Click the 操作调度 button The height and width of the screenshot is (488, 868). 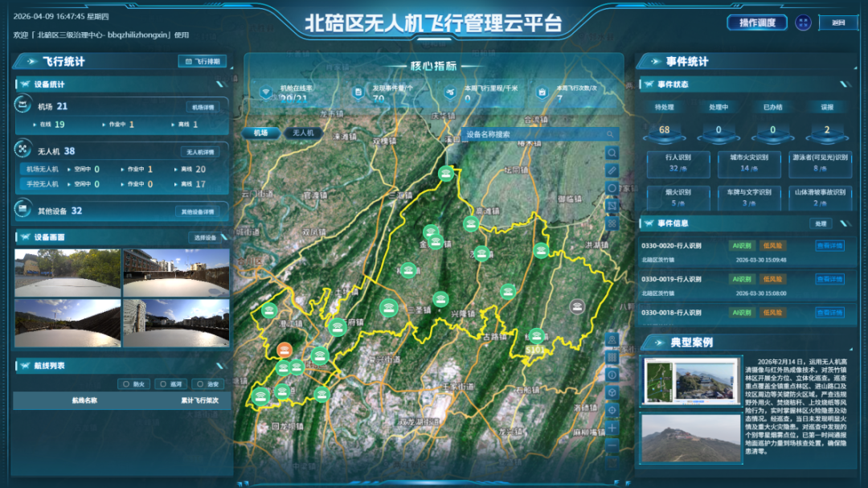(757, 23)
